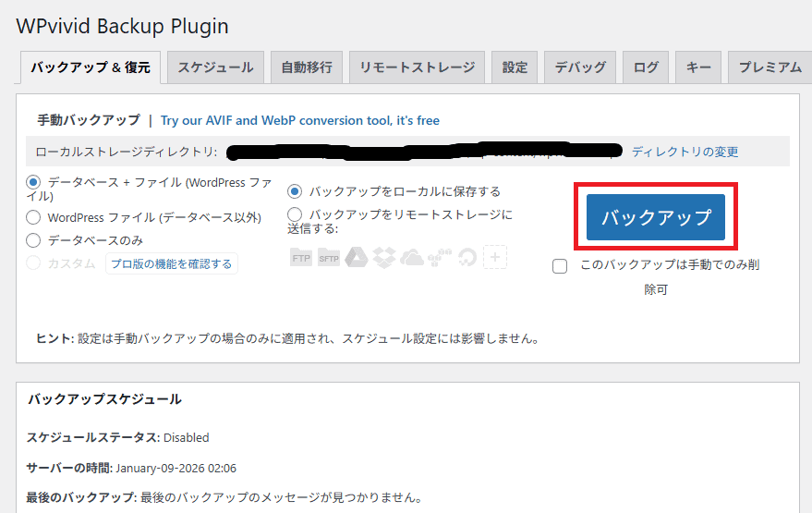Click the 手動バックアップ heading text
This screenshot has height=513, width=812.
pos(89,120)
